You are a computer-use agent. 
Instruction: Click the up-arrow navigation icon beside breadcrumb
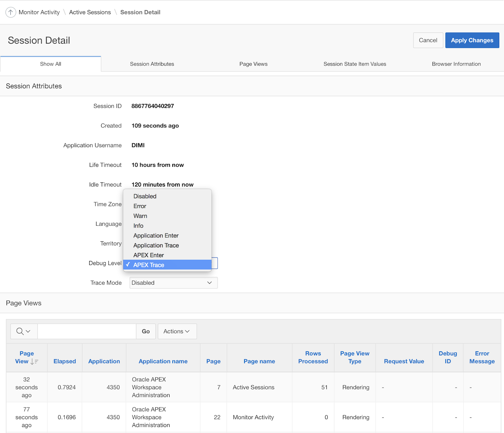pyautogui.click(x=11, y=12)
